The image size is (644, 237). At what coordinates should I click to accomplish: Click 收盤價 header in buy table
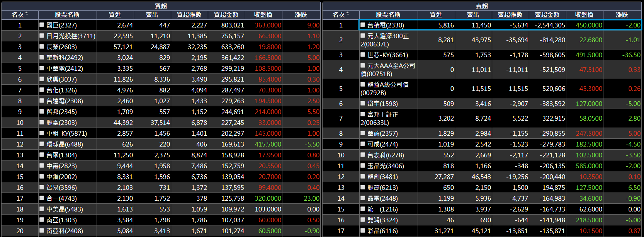pyautogui.click(x=263, y=15)
